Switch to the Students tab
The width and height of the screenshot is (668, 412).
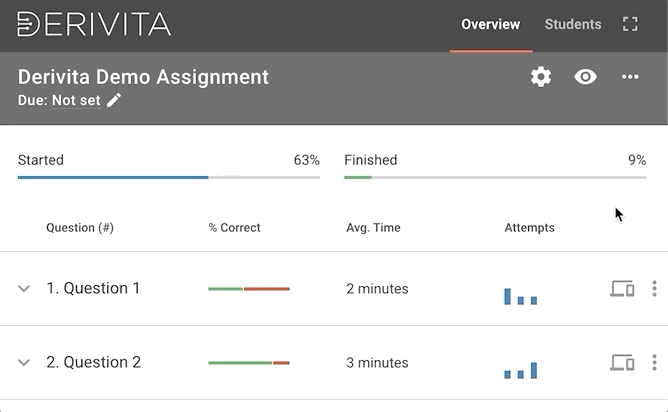click(x=573, y=24)
